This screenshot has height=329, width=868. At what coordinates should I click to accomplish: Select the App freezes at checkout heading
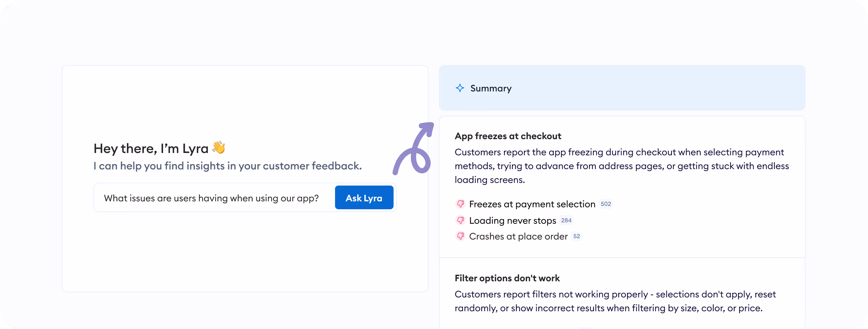point(508,136)
